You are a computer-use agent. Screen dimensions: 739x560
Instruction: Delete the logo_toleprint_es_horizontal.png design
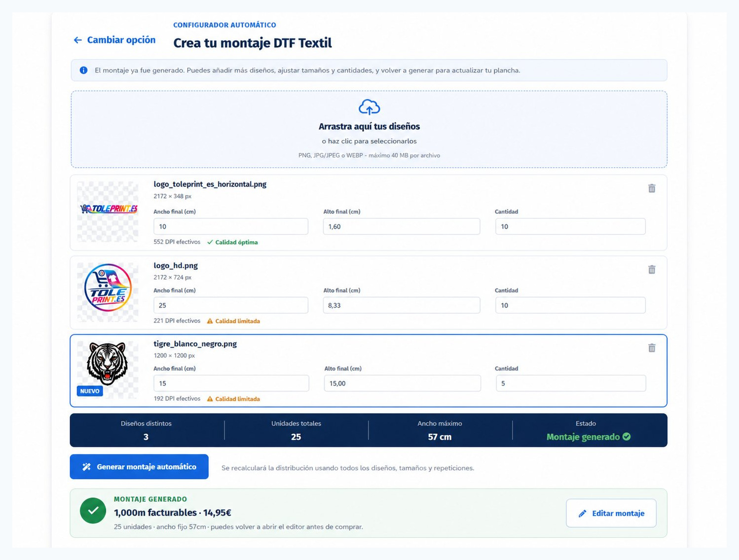(652, 188)
